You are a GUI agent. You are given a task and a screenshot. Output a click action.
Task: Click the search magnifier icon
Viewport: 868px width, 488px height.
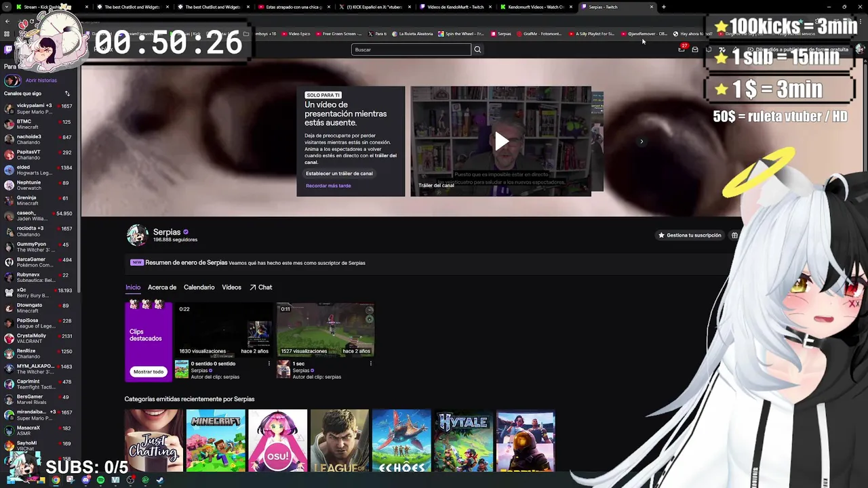tap(477, 49)
